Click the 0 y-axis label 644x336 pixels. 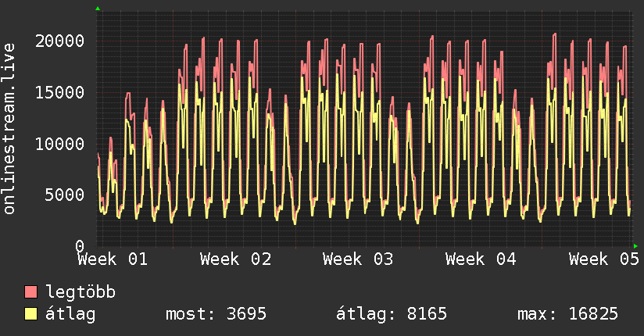point(80,246)
